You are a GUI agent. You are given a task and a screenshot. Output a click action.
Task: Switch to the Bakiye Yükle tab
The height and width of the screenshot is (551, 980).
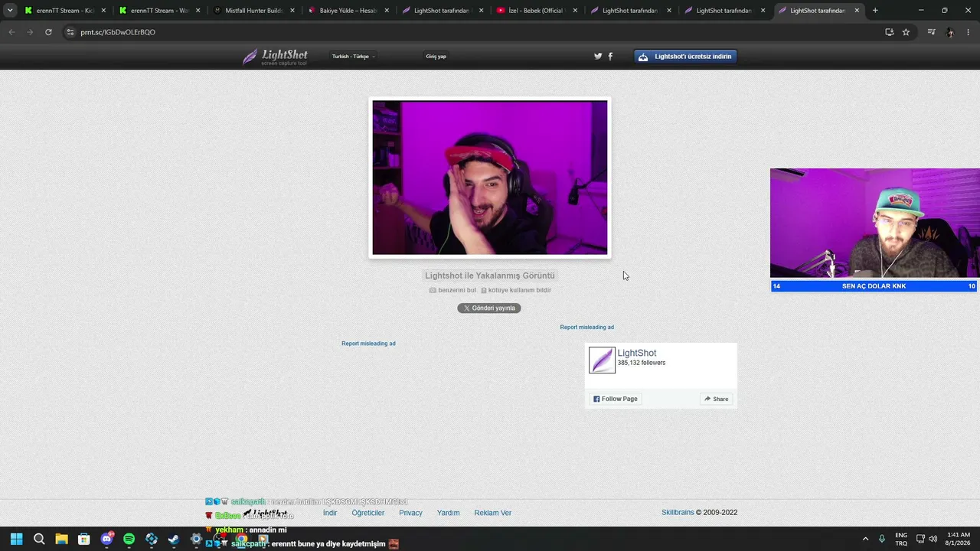(x=348, y=11)
